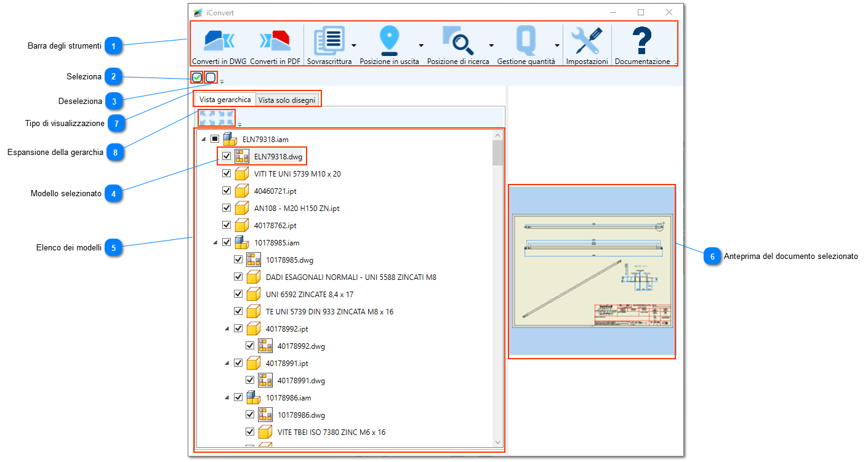Collapse the 40178992.ipt tree node

click(x=227, y=329)
